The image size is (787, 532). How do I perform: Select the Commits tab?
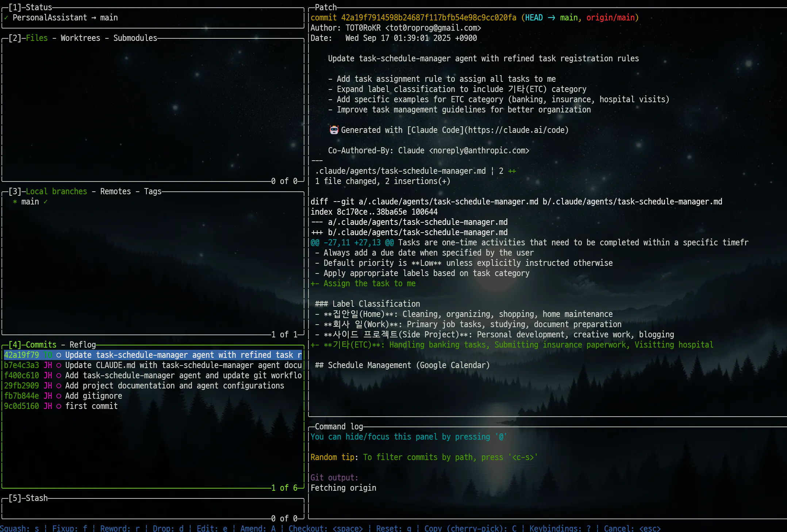point(41,345)
